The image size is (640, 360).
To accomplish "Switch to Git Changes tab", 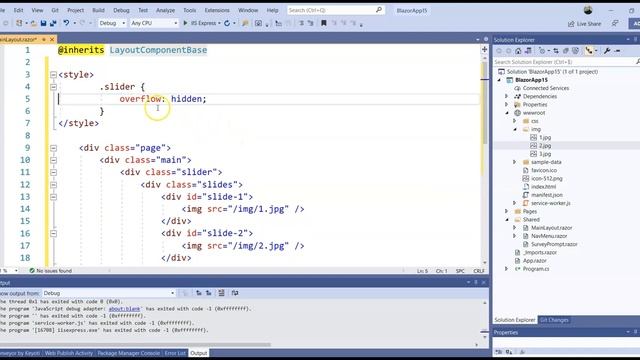I will (554, 320).
